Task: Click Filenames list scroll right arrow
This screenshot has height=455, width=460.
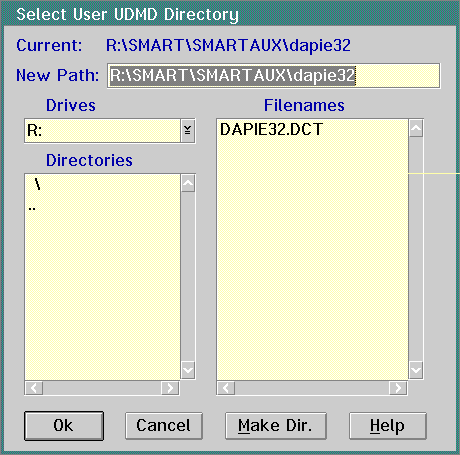Action: click(x=398, y=388)
